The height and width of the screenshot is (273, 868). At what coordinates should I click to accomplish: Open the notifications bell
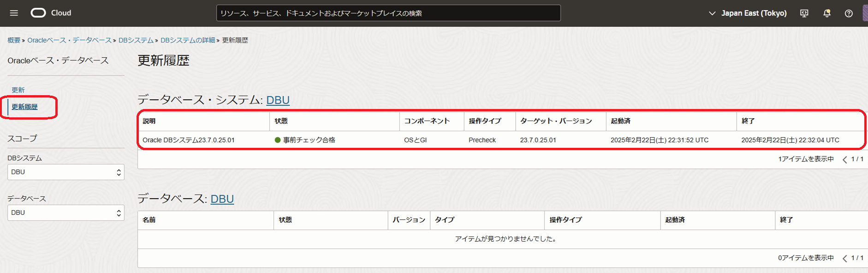(x=827, y=13)
